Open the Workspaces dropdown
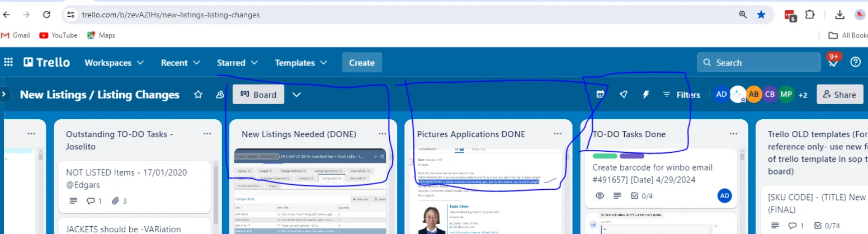 click(x=114, y=63)
